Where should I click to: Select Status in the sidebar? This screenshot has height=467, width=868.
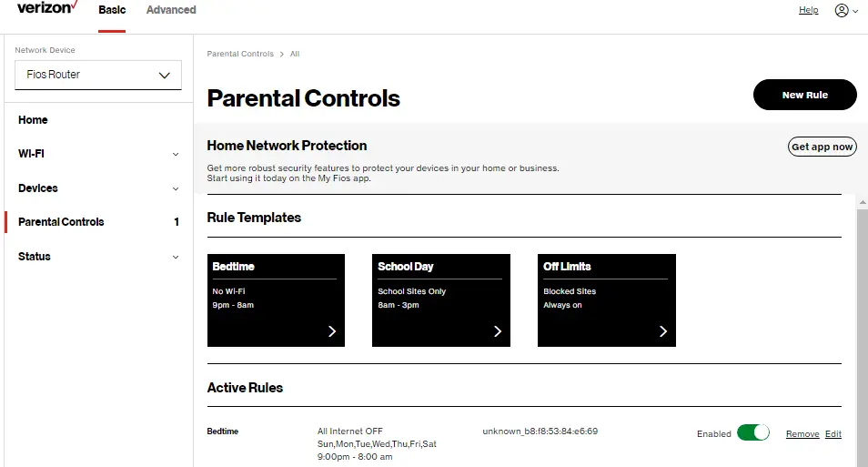(x=35, y=257)
